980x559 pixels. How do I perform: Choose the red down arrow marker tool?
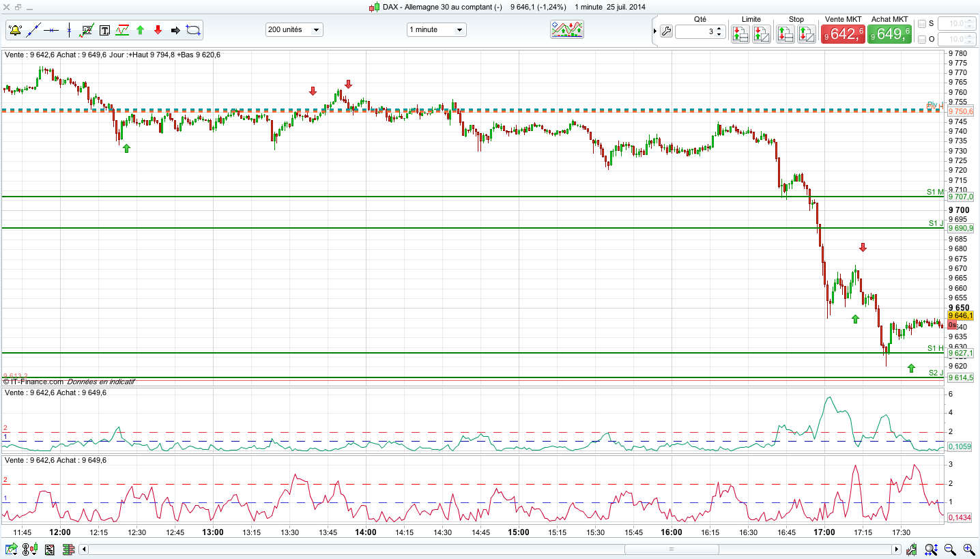158,30
